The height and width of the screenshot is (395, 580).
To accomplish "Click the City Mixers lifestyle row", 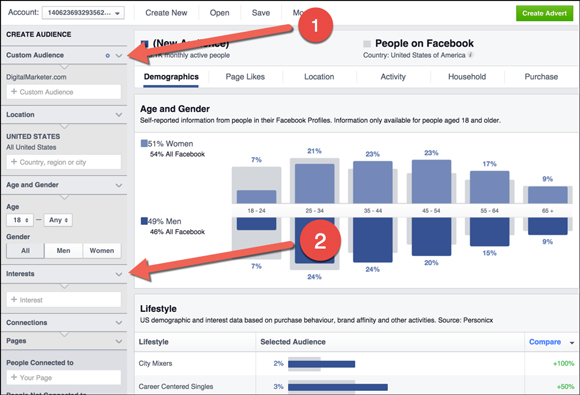I will click(355, 364).
